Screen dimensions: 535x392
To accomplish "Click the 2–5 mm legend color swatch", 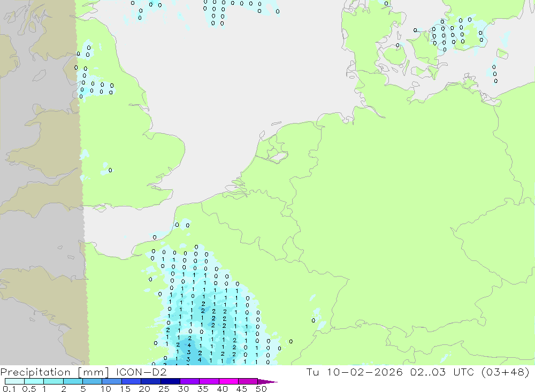I will tap(73, 381).
